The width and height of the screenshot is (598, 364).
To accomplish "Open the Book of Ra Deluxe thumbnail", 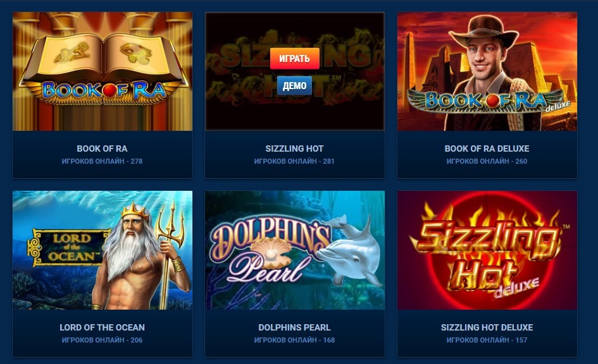I will [487, 71].
